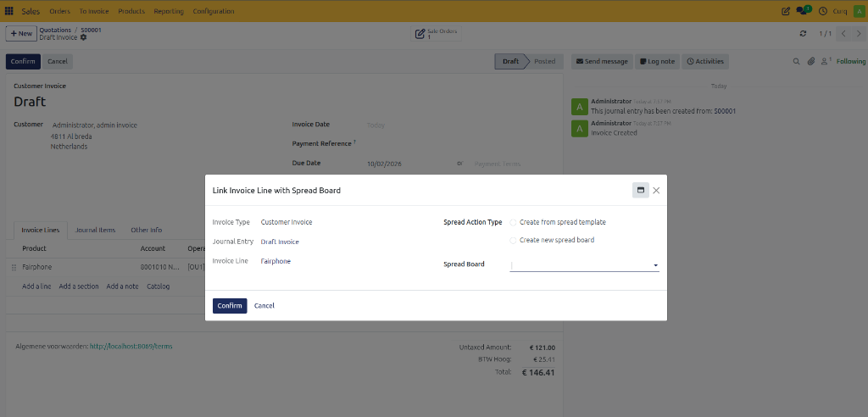Toggle dialog fullscreen icon
868x417 pixels.
[641, 190]
